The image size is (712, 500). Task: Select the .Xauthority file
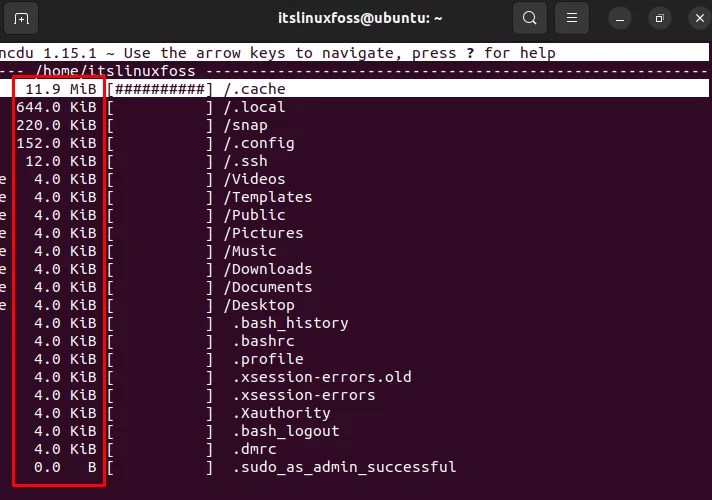pos(282,413)
